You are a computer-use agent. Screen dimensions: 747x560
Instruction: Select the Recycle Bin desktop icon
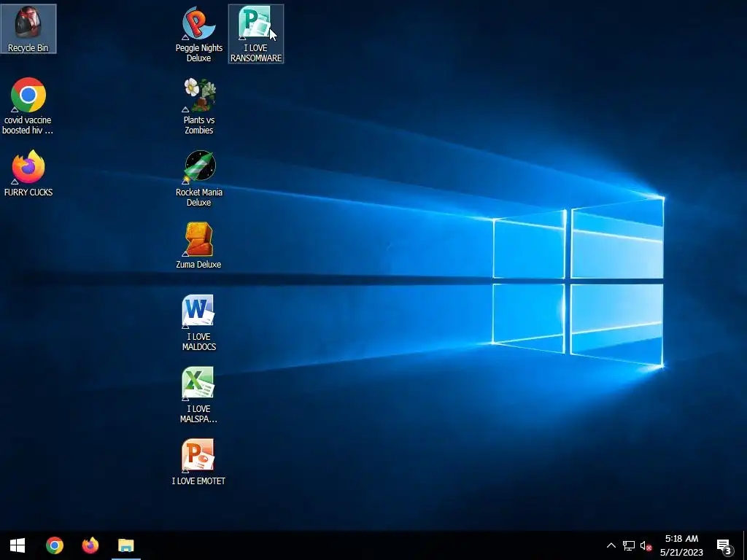(28, 29)
